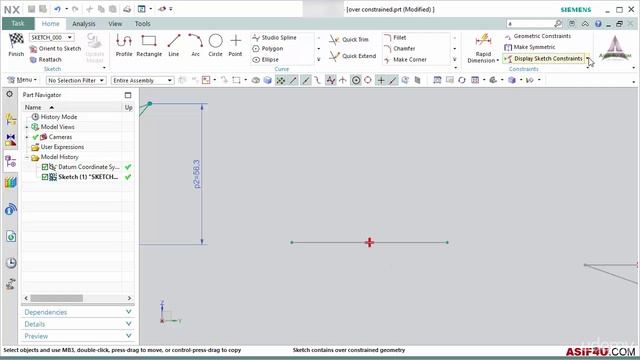Click Orient to Sketch
The height and width of the screenshot is (360, 640).
click(x=56, y=49)
